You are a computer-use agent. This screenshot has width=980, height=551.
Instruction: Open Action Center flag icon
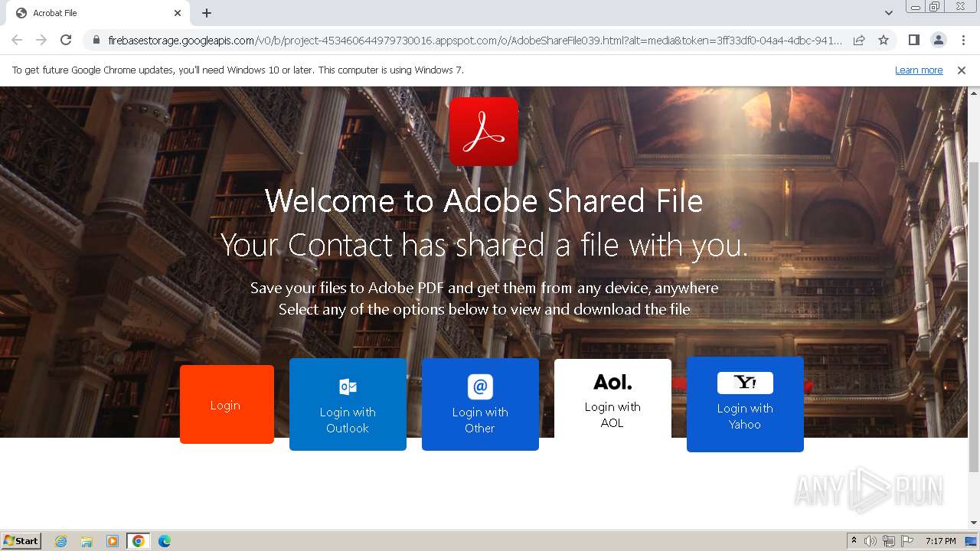click(907, 541)
